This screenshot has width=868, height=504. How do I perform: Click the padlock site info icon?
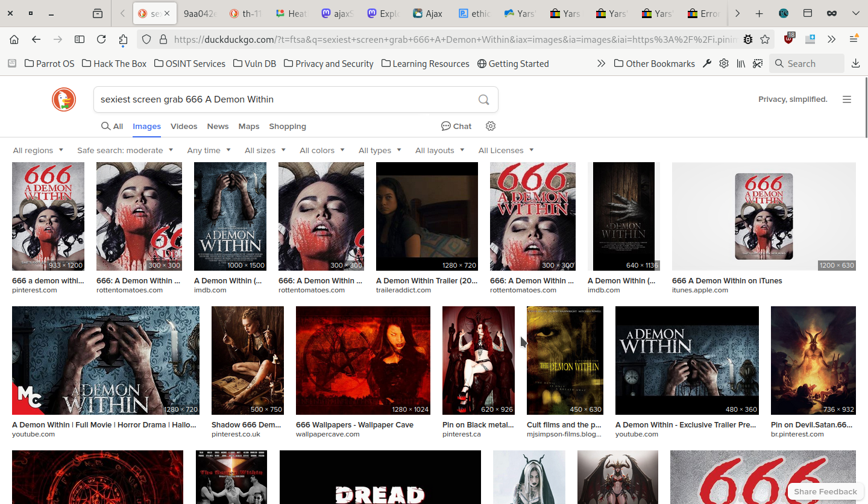pos(163,39)
